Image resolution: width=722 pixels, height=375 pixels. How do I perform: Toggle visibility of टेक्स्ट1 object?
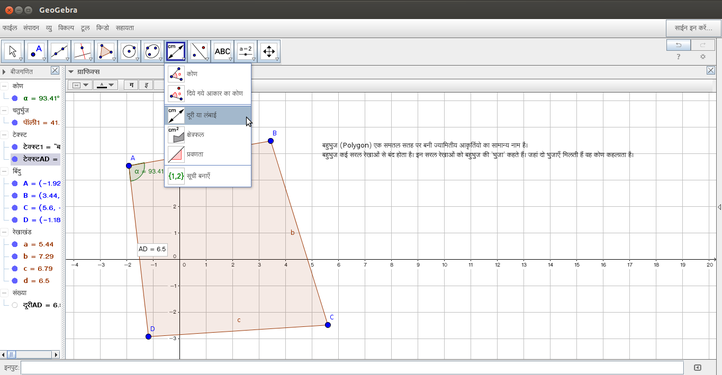(x=15, y=146)
